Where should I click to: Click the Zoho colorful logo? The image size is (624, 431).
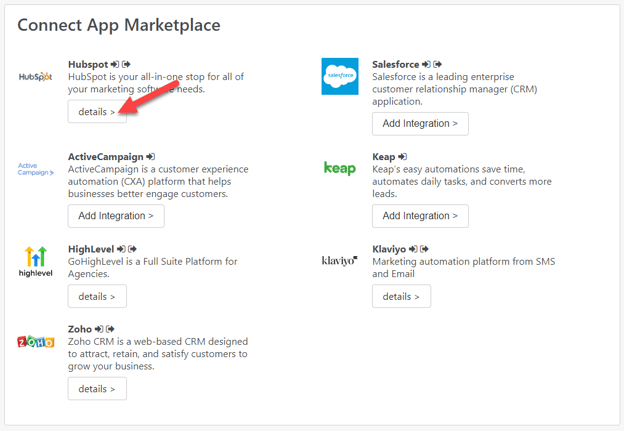click(36, 341)
